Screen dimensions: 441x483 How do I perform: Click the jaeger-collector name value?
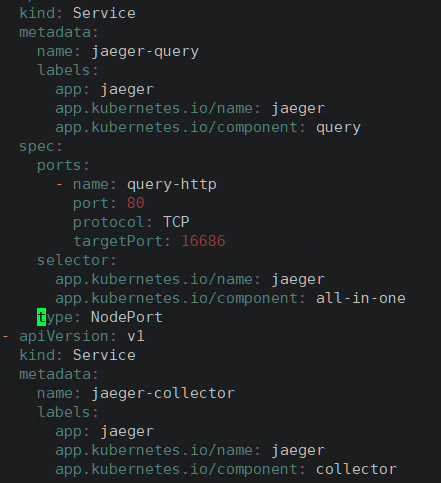coord(163,393)
